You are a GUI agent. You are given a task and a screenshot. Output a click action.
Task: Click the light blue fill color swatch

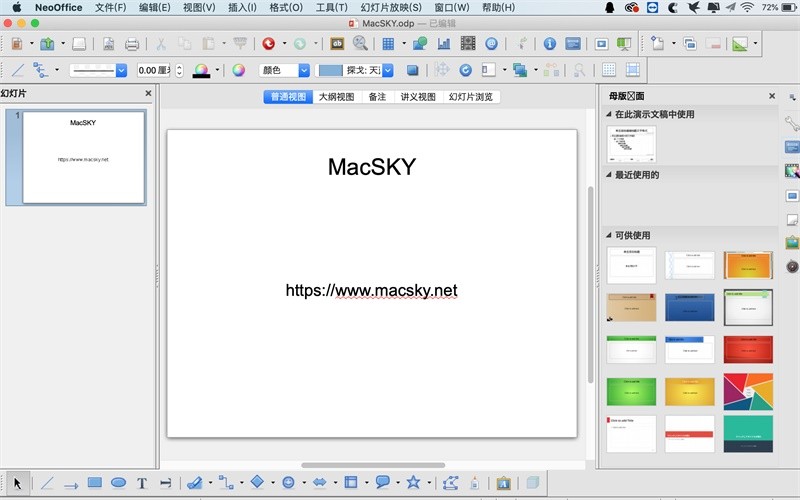pyautogui.click(x=331, y=70)
